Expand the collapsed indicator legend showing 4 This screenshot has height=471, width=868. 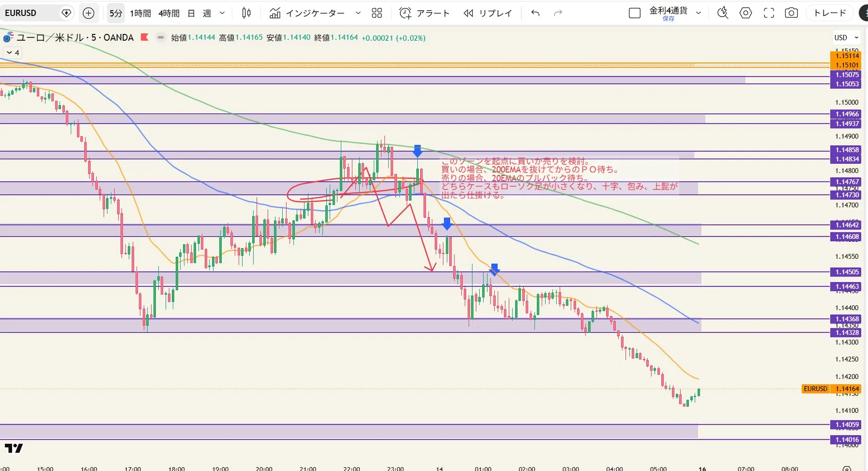[13, 52]
